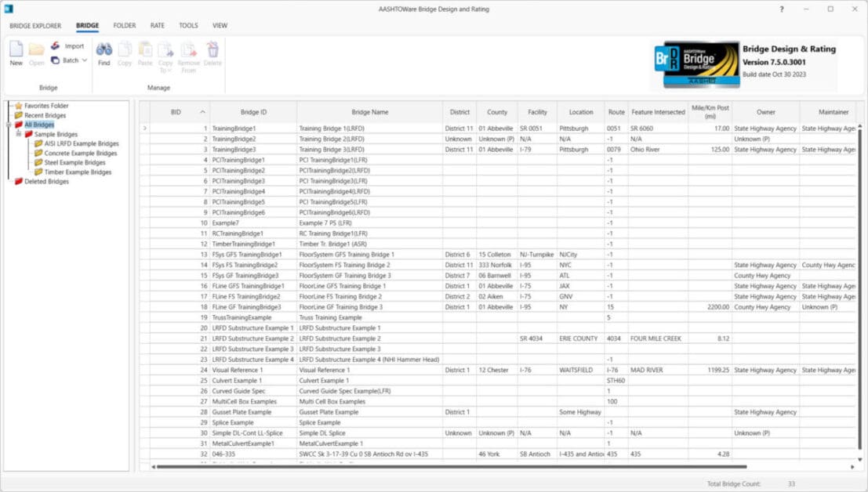The width and height of the screenshot is (868, 492).
Task: Switch to the RATE ribbon tab
Action: tap(158, 25)
